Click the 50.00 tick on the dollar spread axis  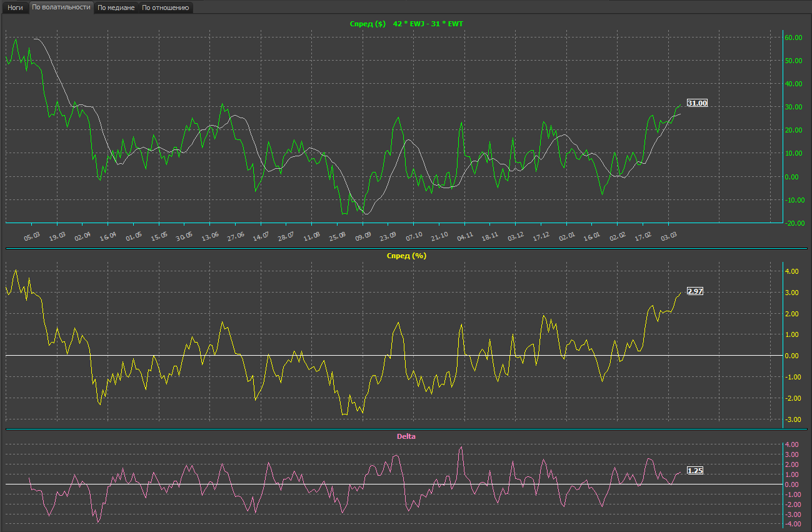(794, 61)
